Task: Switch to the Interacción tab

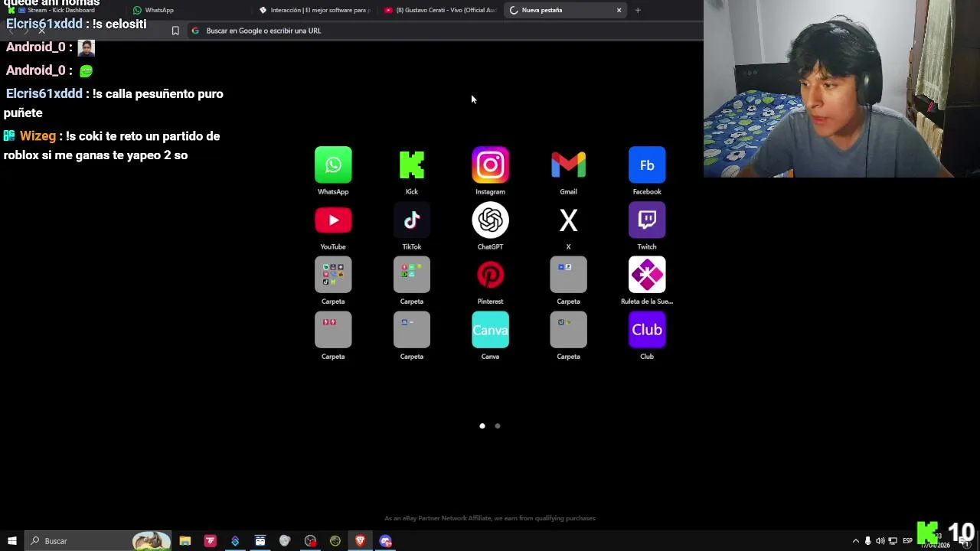Action: click(314, 10)
